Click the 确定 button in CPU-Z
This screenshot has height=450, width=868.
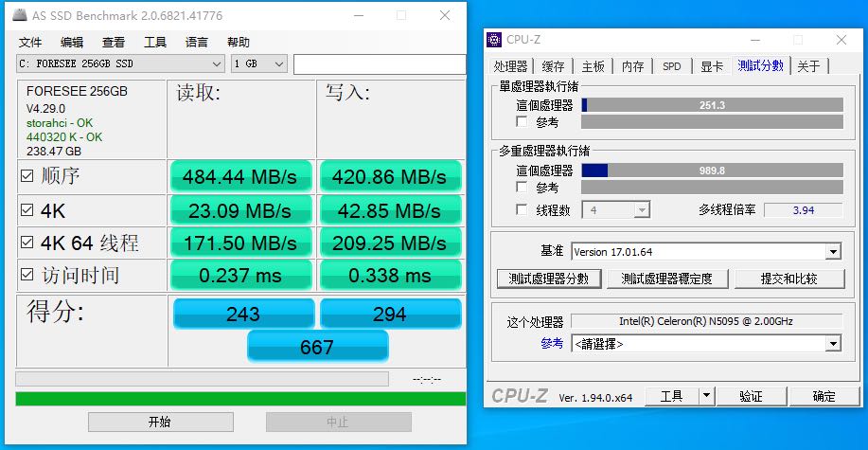point(824,396)
